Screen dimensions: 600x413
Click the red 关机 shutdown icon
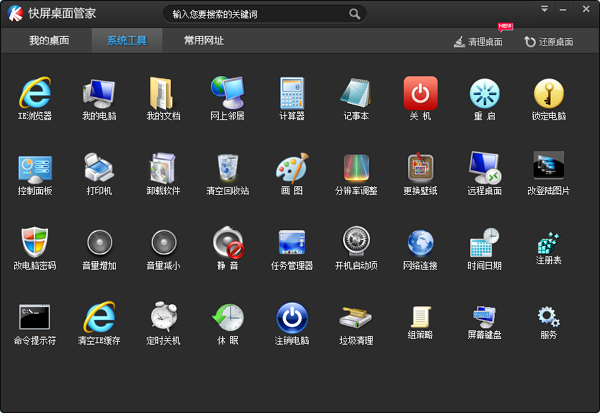[x=421, y=93]
